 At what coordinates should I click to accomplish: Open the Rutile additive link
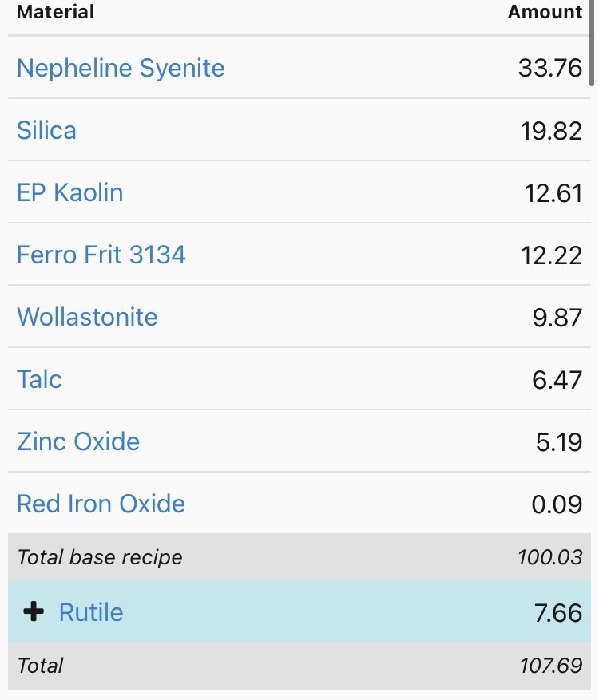[91, 612]
